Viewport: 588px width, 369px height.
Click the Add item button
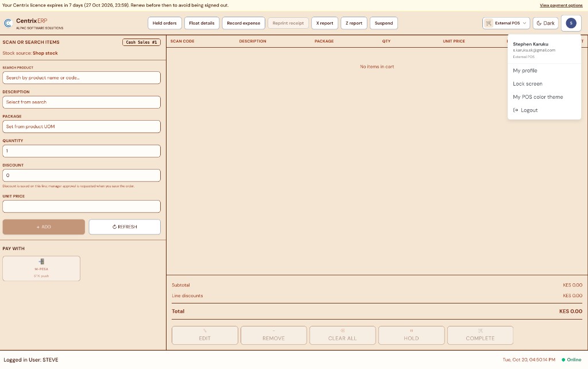click(x=44, y=226)
